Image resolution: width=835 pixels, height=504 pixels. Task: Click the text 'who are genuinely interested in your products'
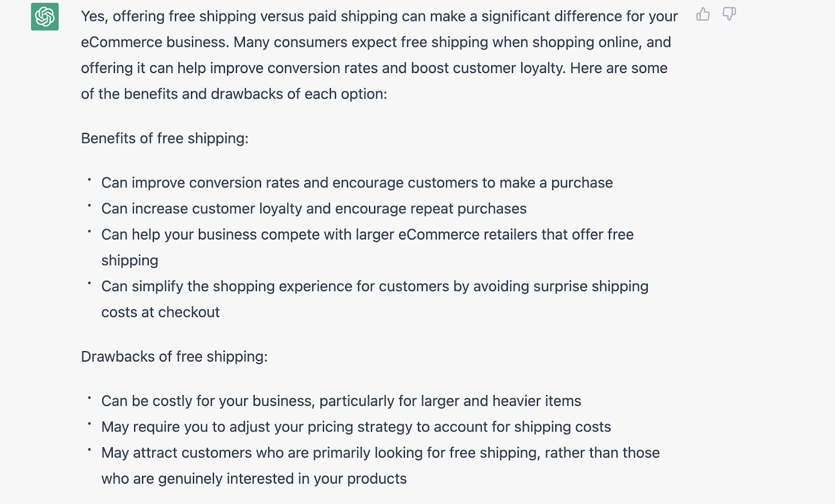click(254, 478)
